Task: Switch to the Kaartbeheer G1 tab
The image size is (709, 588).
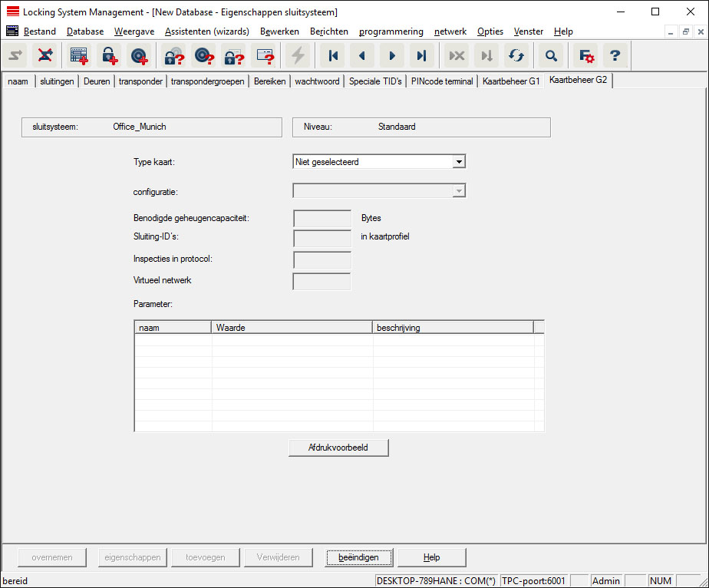Action: coord(511,81)
